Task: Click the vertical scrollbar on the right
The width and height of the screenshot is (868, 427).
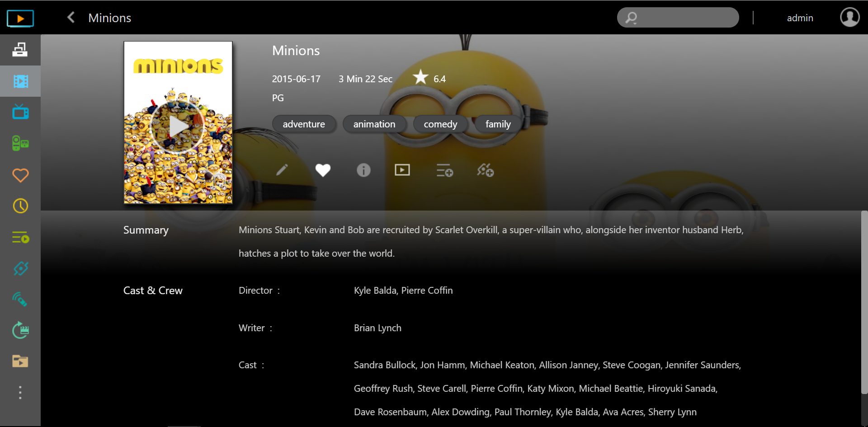Action: point(864,303)
